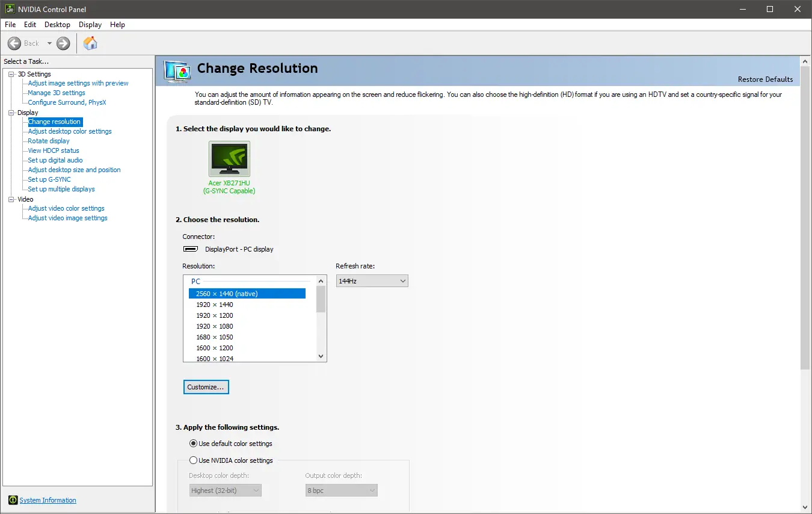Maximize the NVIDIA Control Panel window

(x=770, y=9)
